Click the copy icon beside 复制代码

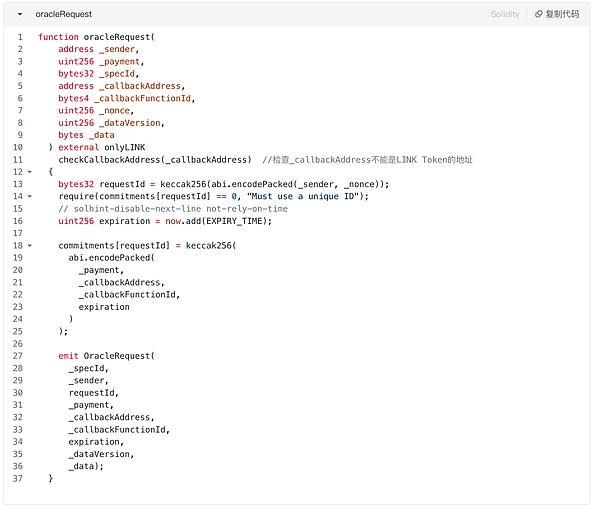pyautogui.click(x=539, y=14)
